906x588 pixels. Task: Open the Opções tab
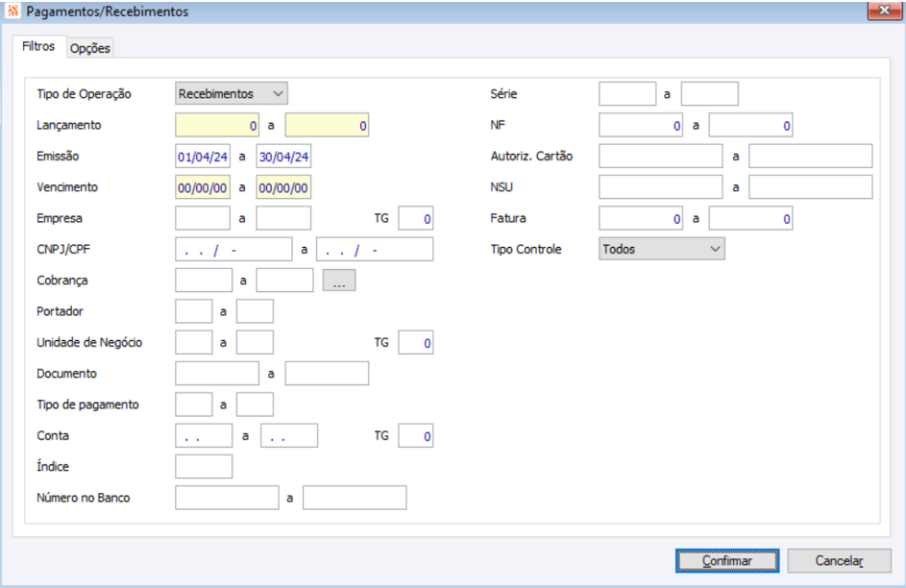tap(90, 48)
